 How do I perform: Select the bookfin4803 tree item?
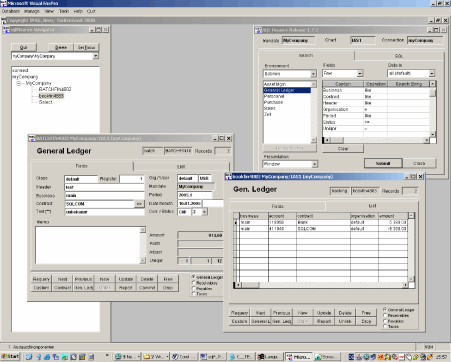(51, 96)
